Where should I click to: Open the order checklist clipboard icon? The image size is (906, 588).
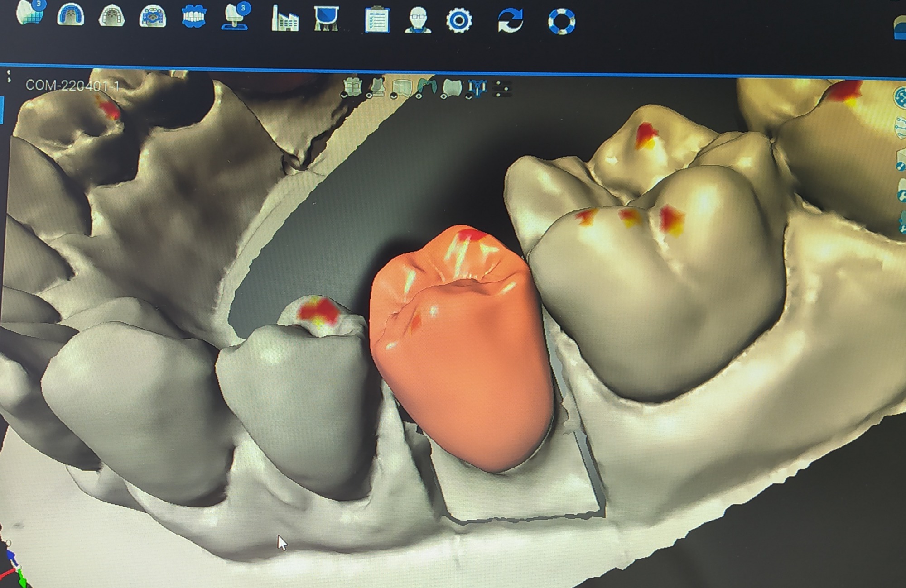coord(377,20)
